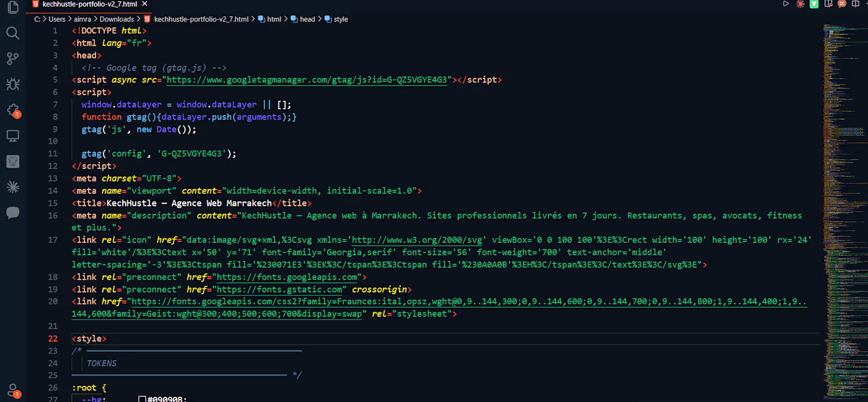Open the Run and Debug view
Viewport: 868px width, 402px height.
(x=13, y=84)
